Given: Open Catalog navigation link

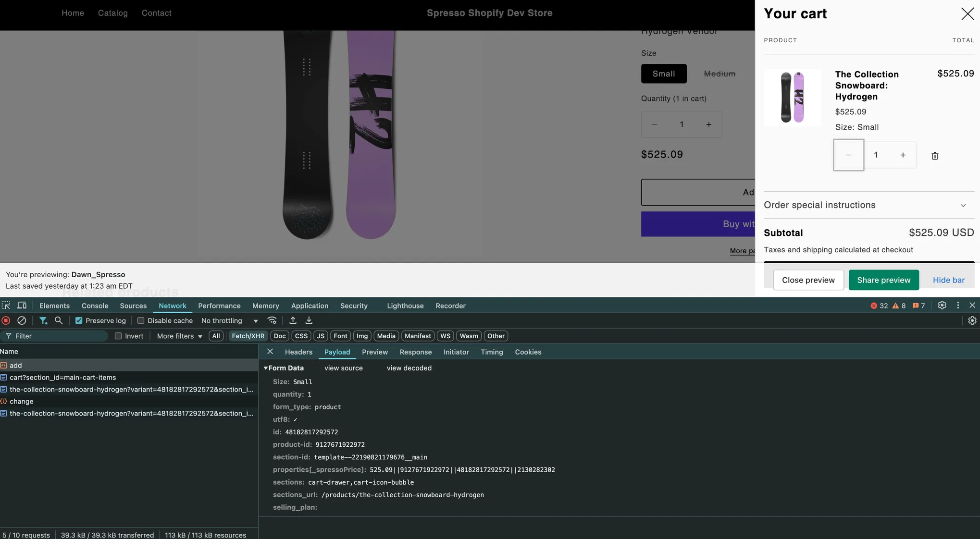Looking at the screenshot, I should pyautogui.click(x=113, y=13).
